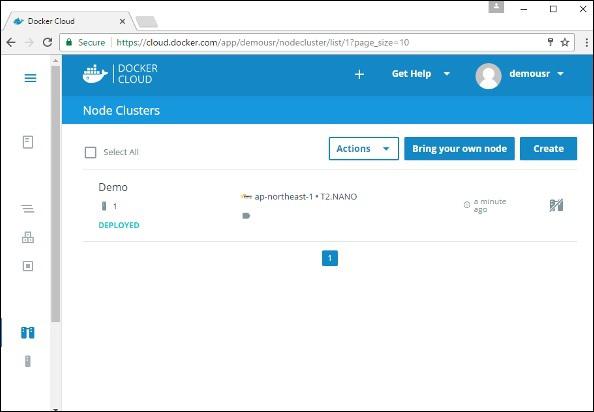Check the Select All checkbox
The image size is (594, 412).
pos(91,152)
